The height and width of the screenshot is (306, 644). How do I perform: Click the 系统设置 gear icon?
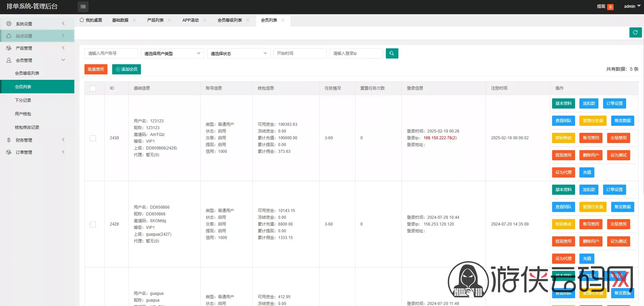pyautogui.click(x=9, y=24)
